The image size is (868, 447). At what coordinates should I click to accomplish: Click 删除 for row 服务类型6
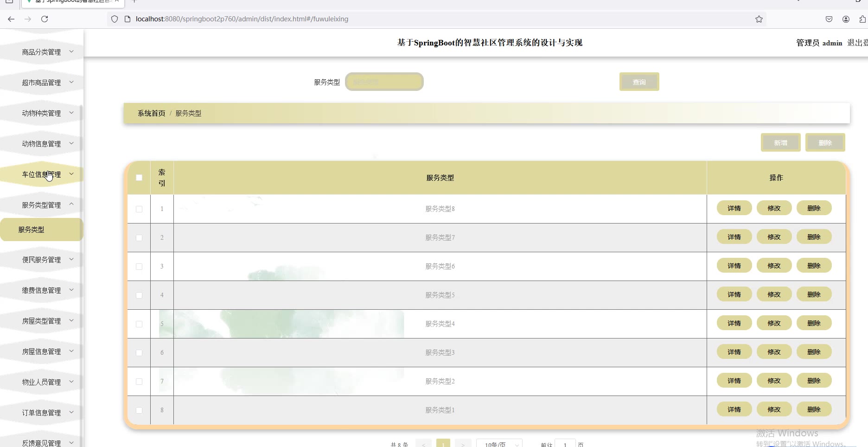[x=814, y=266]
